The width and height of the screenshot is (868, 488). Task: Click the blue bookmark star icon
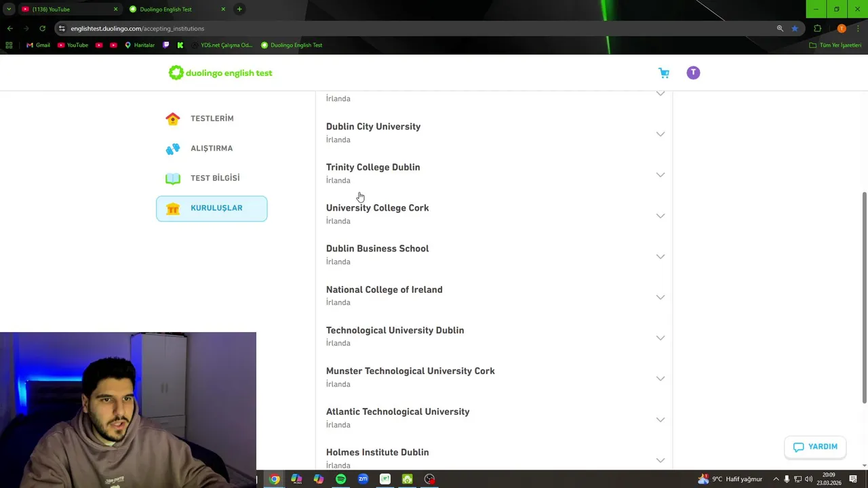point(795,28)
